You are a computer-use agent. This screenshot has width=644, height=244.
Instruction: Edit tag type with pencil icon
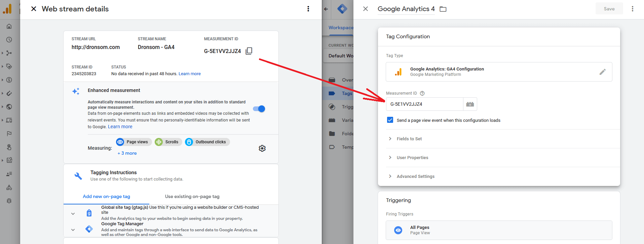[x=602, y=72]
